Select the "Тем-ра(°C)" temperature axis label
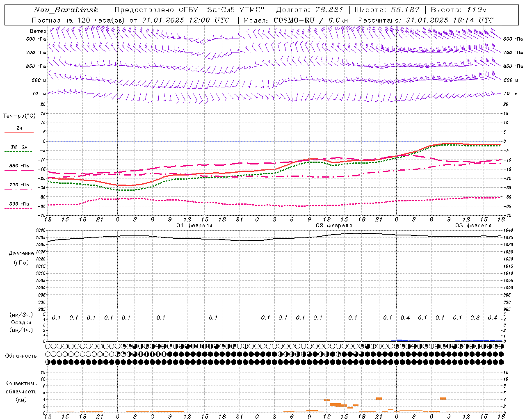This screenshot has height=420, width=525. pos(19,116)
